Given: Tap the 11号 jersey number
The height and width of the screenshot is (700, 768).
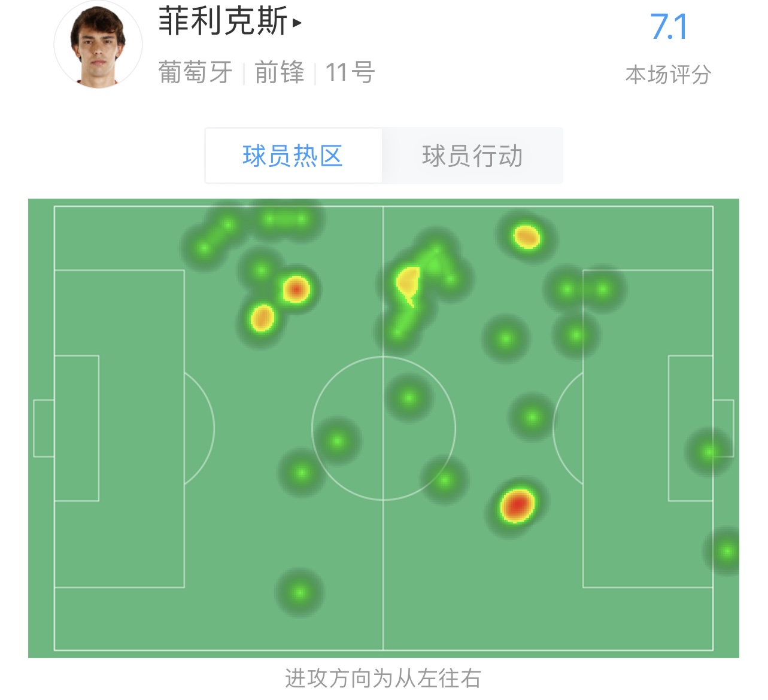Looking at the screenshot, I should pos(350,73).
